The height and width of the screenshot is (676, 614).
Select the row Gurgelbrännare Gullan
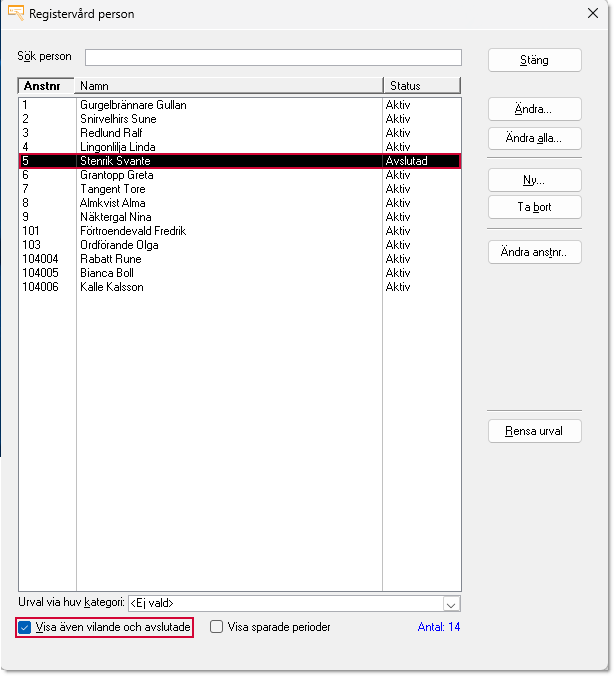click(x=240, y=105)
